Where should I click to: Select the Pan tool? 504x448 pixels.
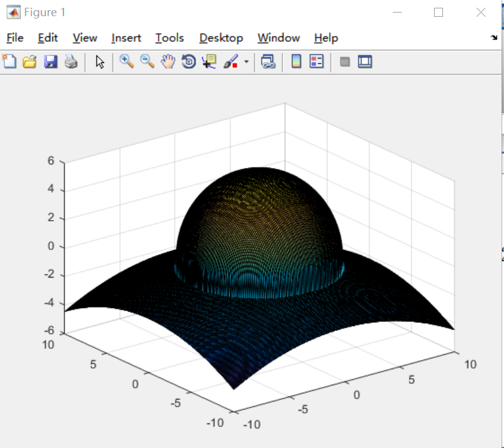pyautogui.click(x=168, y=61)
